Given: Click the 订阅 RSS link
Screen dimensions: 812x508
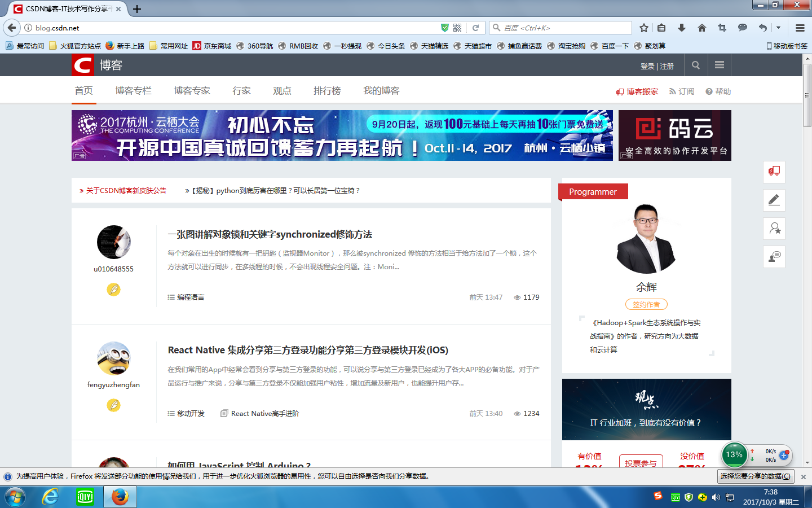Looking at the screenshot, I should click(682, 91).
